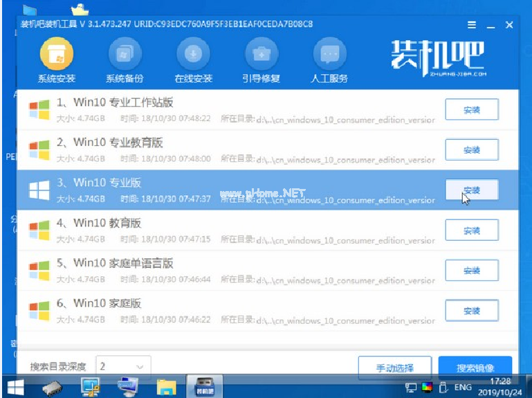Viewport: 532px width, 398px height.
Task: Click 手动选择 manual select button
Action: (x=394, y=367)
